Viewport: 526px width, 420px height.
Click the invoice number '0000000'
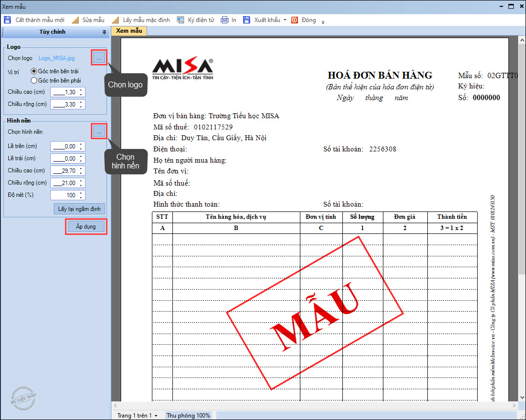point(486,98)
